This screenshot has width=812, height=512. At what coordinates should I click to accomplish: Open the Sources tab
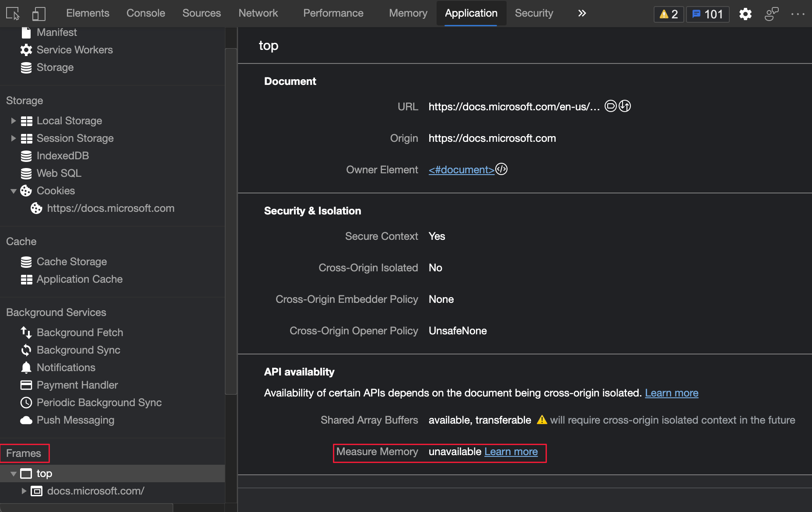click(202, 13)
